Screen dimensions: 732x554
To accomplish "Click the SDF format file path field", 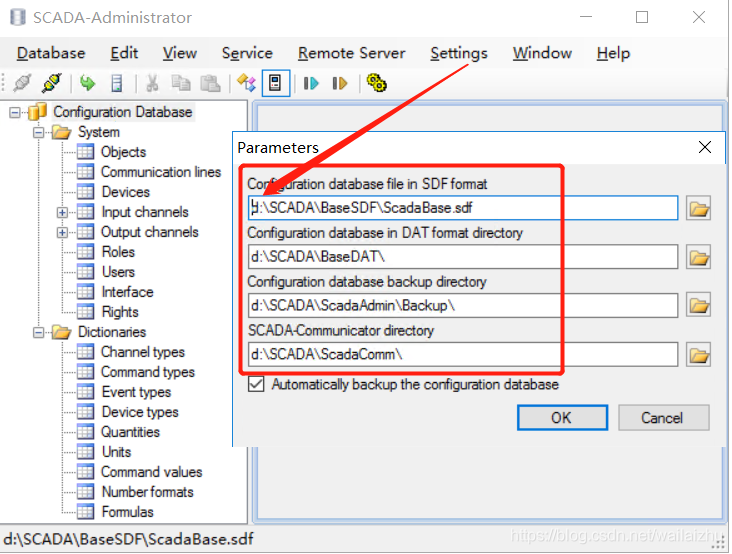I will click(463, 208).
